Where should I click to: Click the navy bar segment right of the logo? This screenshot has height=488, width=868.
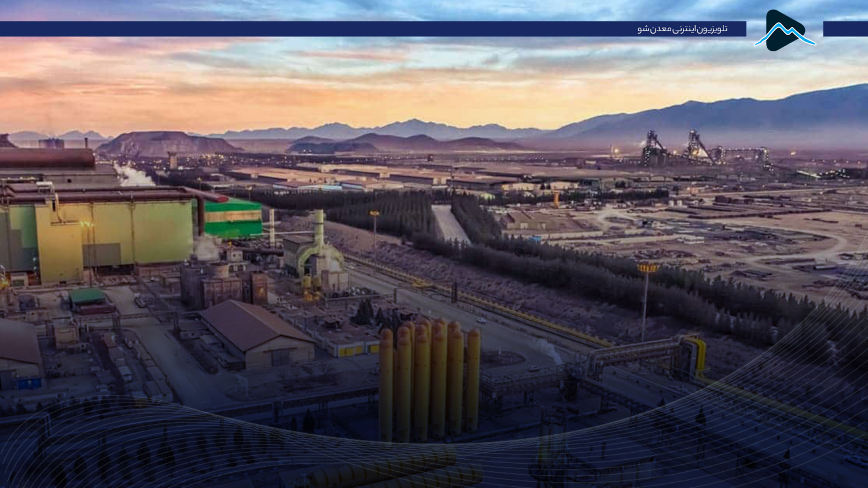pyautogui.click(x=845, y=29)
